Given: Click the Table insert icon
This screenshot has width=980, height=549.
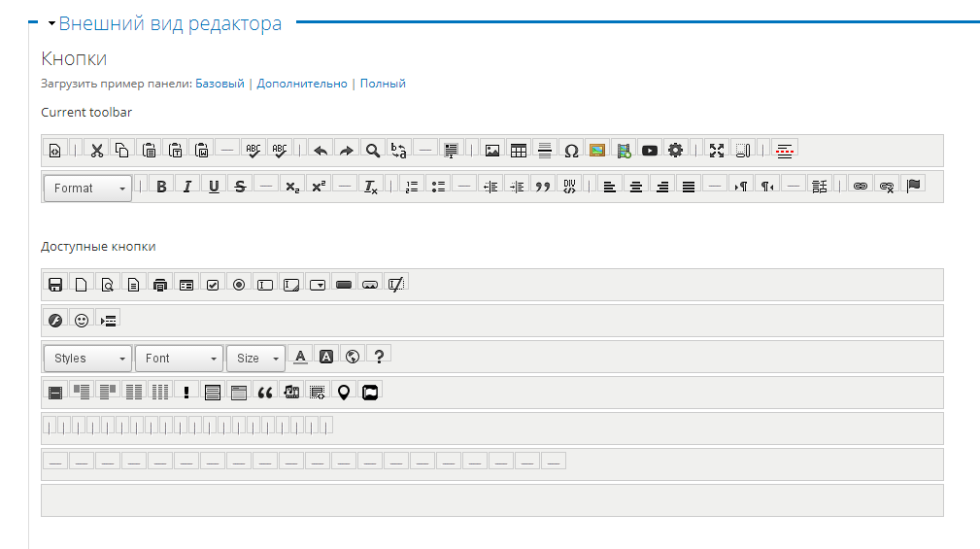Looking at the screenshot, I should pyautogui.click(x=518, y=150).
